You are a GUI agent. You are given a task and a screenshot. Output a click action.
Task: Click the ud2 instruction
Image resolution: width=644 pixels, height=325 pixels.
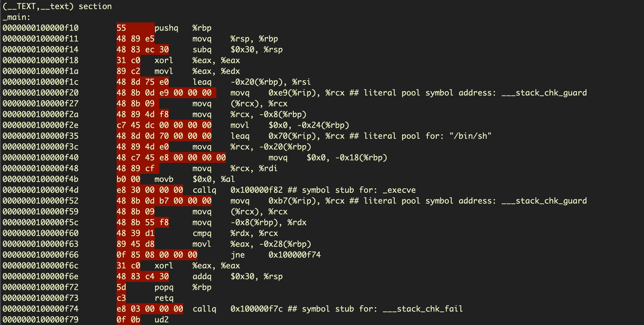[162, 320]
